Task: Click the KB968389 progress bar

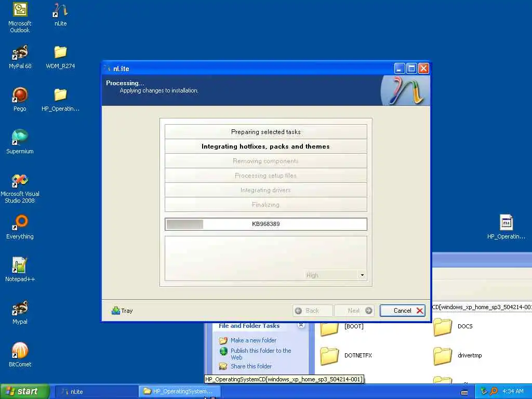Action: (265, 224)
